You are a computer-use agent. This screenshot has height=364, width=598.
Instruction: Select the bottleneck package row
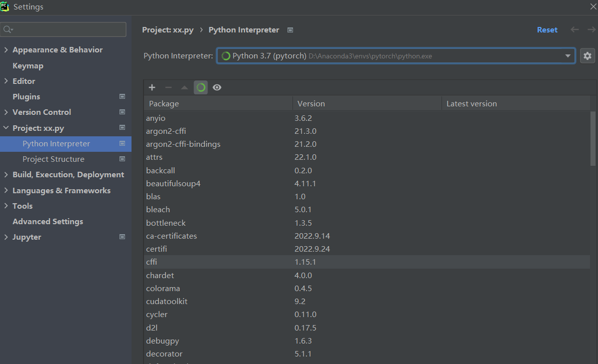tap(367, 223)
